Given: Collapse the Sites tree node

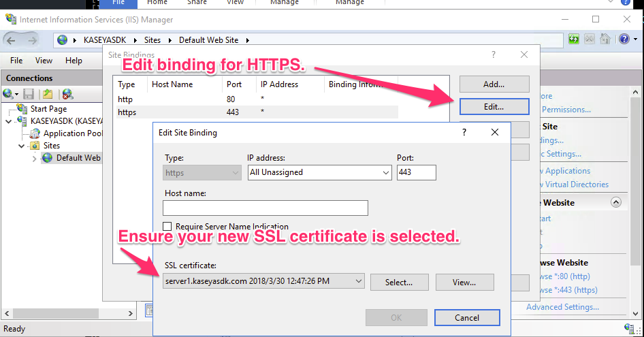Looking at the screenshot, I should [21, 146].
